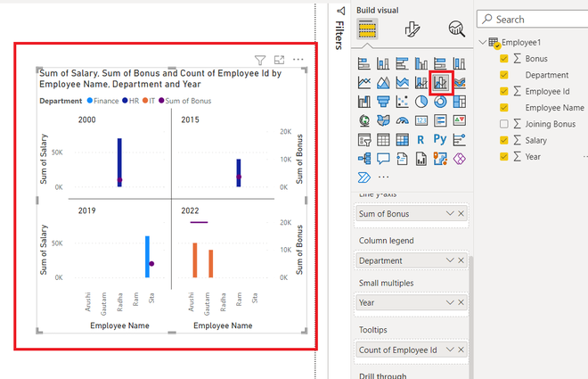Image resolution: width=588 pixels, height=379 pixels.
Task: Uncheck the Salary field checkbox
Action: point(504,140)
